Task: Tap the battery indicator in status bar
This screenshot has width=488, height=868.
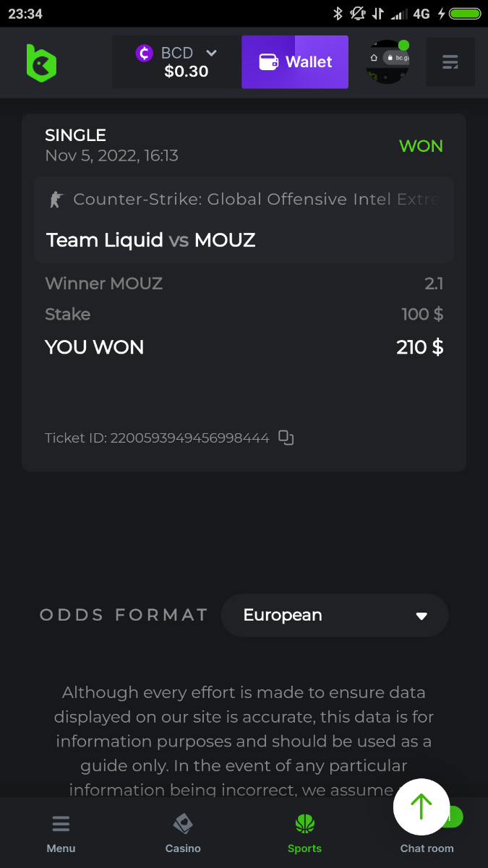Action: point(464,14)
